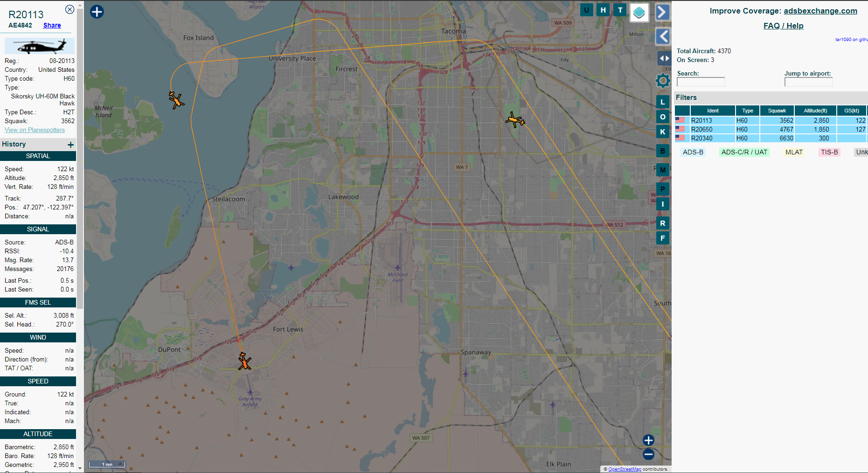
Task: Sort table by Squawk column
Action: pos(777,111)
